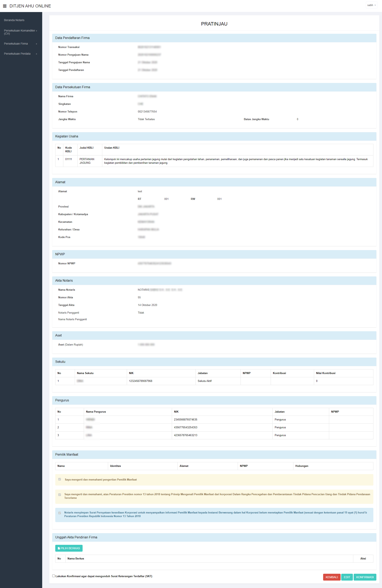Expand the Persekutuan Komanditer (CV) menu

coord(19,32)
